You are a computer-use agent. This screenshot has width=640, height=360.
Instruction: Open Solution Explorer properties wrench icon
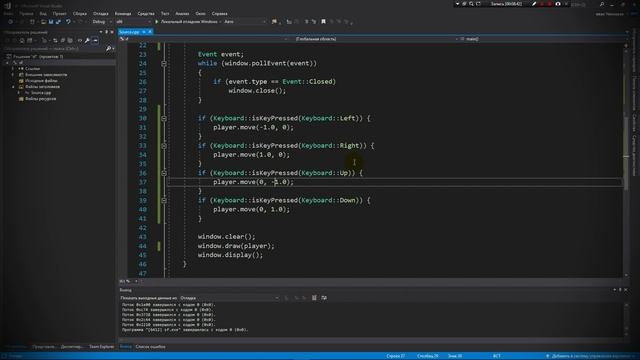coord(87,40)
